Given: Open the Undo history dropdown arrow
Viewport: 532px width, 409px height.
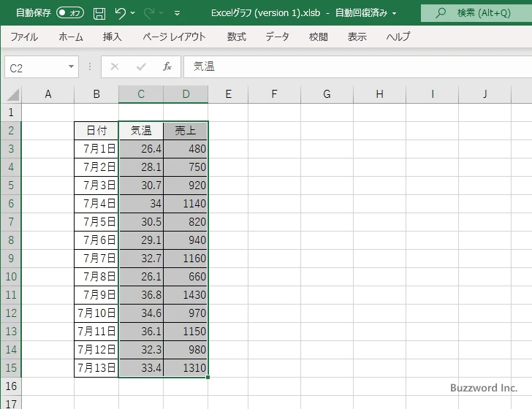Looking at the screenshot, I should [x=133, y=13].
